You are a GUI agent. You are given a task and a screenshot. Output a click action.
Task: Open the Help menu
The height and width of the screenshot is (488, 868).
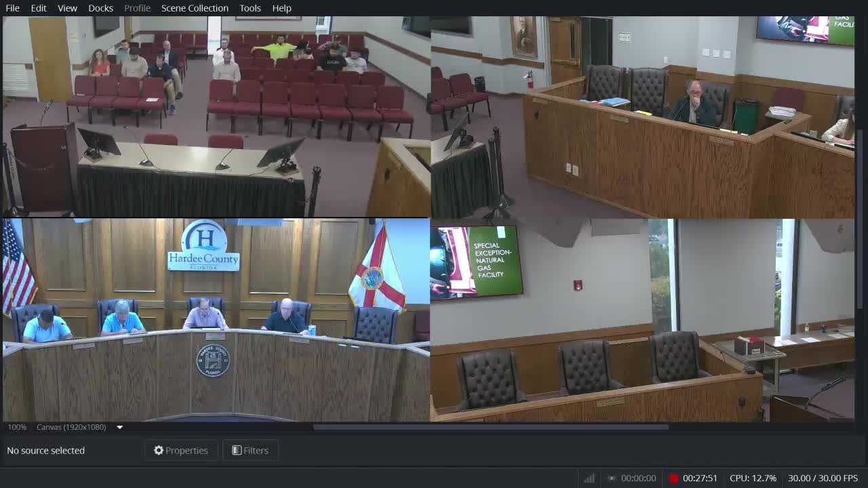[281, 8]
